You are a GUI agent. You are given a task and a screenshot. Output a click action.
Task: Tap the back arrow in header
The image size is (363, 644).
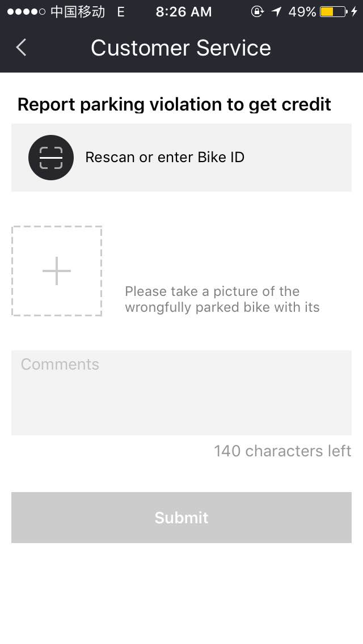(x=21, y=48)
